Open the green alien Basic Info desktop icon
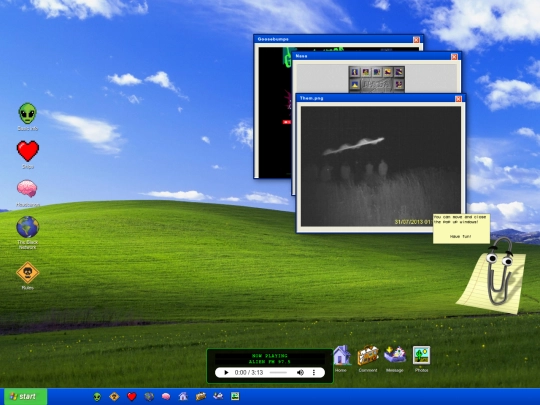This screenshot has width=540, height=405. [28, 114]
